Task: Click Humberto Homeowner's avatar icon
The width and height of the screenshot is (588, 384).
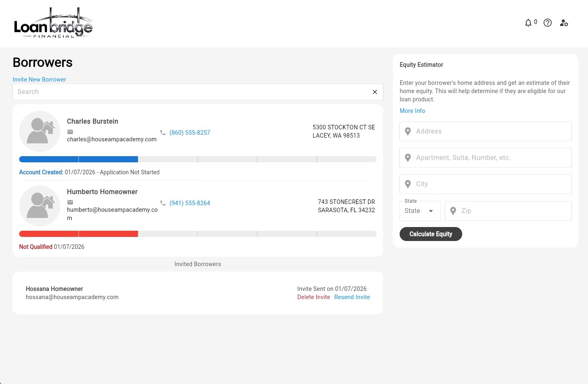Action: point(40,206)
